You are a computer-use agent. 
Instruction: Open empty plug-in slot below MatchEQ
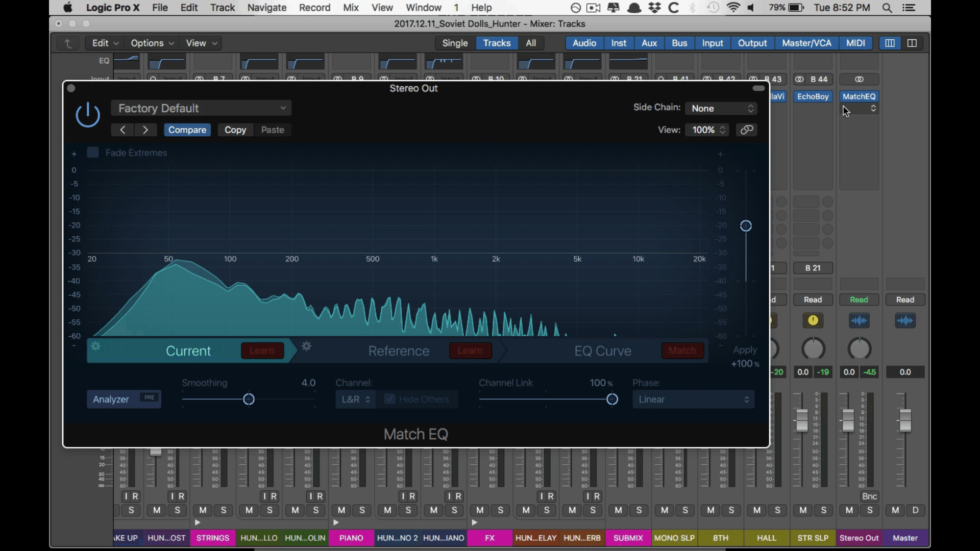pyautogui.click(x=859, y=109)
